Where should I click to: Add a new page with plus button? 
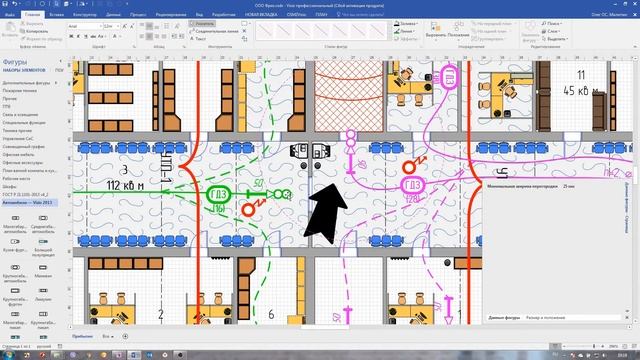point(125,336)
